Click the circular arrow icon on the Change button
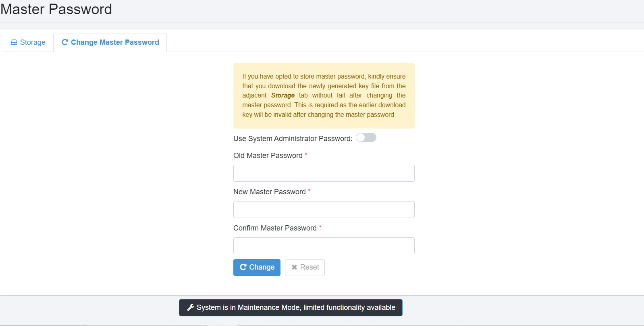 pyautogui.click(x=243, y=267)
